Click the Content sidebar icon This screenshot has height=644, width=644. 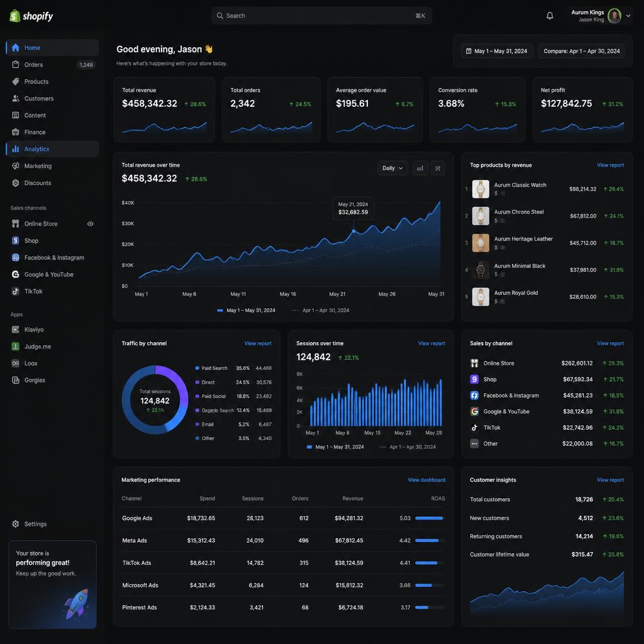click(16, 115)
